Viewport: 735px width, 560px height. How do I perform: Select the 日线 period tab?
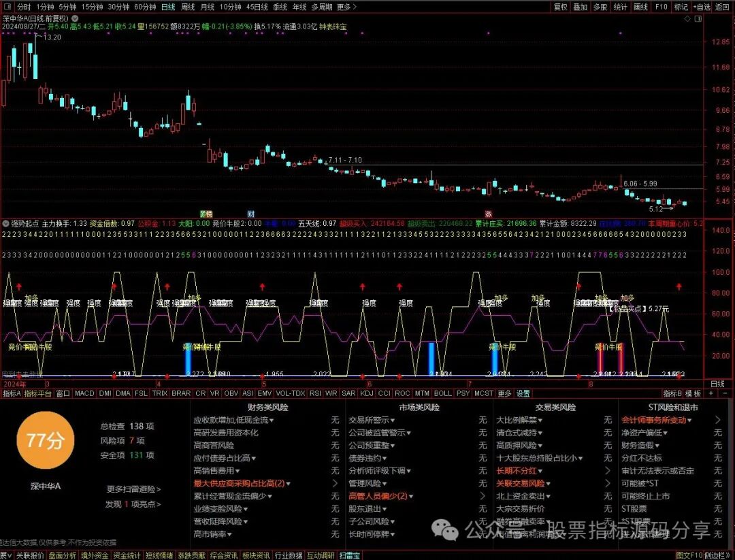[x=168, y=7]
